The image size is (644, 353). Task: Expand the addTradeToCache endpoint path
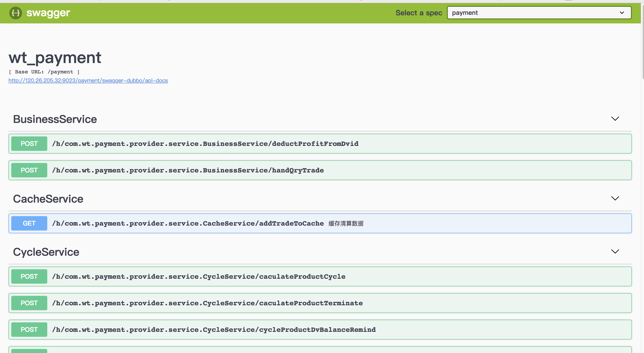click(188, 223)
